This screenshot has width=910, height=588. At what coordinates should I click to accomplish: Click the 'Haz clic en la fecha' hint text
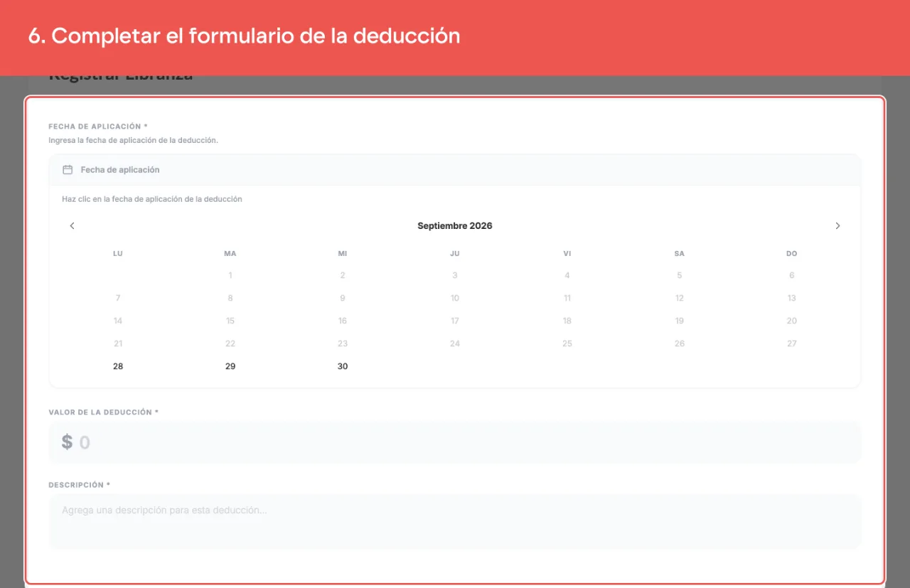tap(152, 199)
